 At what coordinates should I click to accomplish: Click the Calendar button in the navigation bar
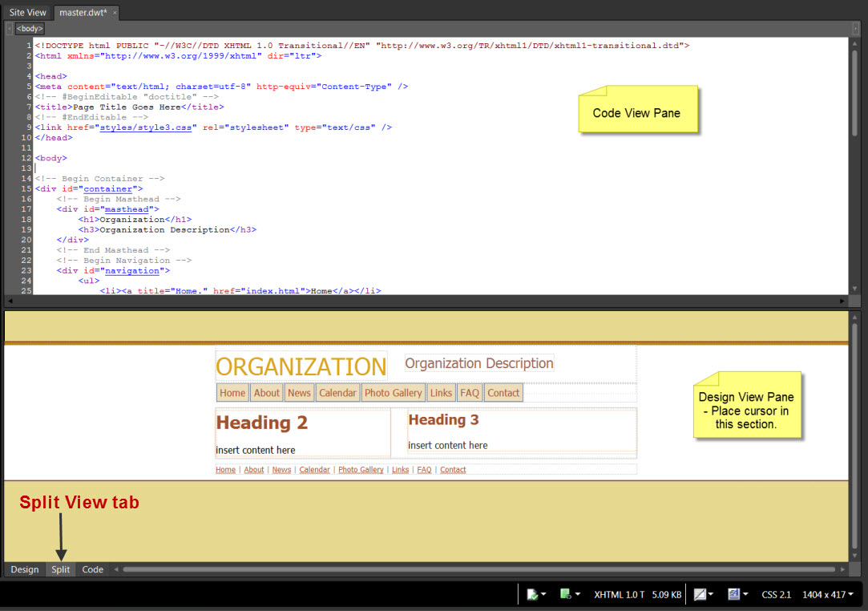(337, 393)
